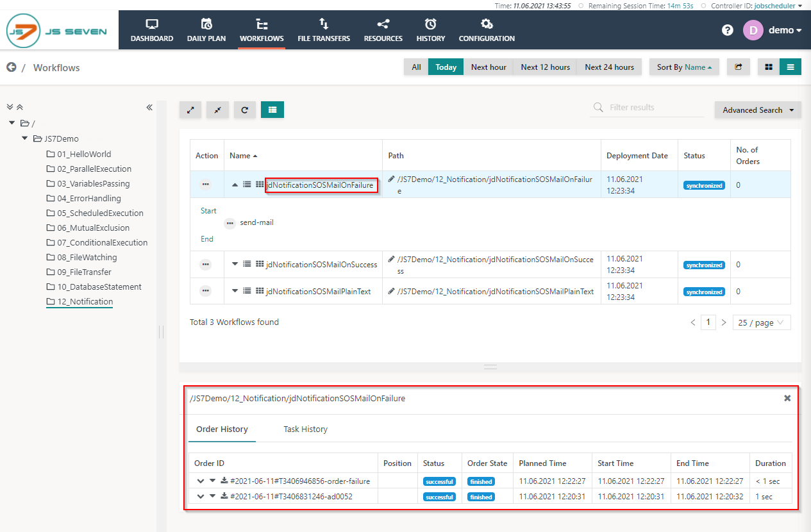The height and width of the screenshot is (532, 811).
Task: Open action menu for jdNotificationSOSMailOnSuccess
Action: [x=205, y=263]
